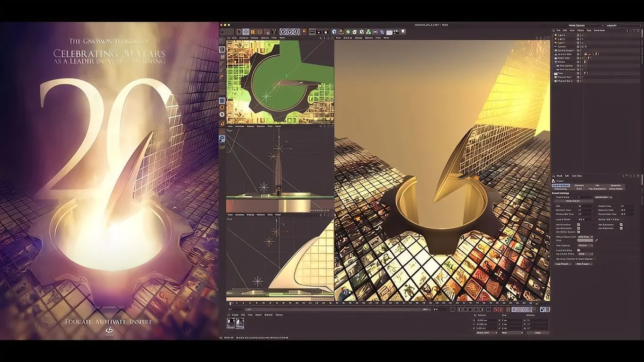Enable the first checkbox in render options
This screenshot has height=362, width=644.
pos(578,225)
